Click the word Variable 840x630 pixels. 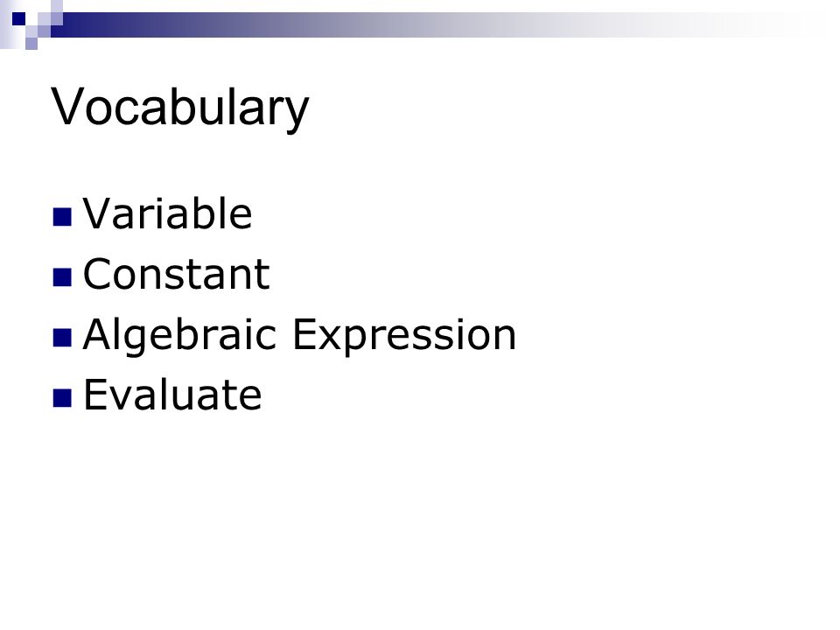tap(167, 213)
